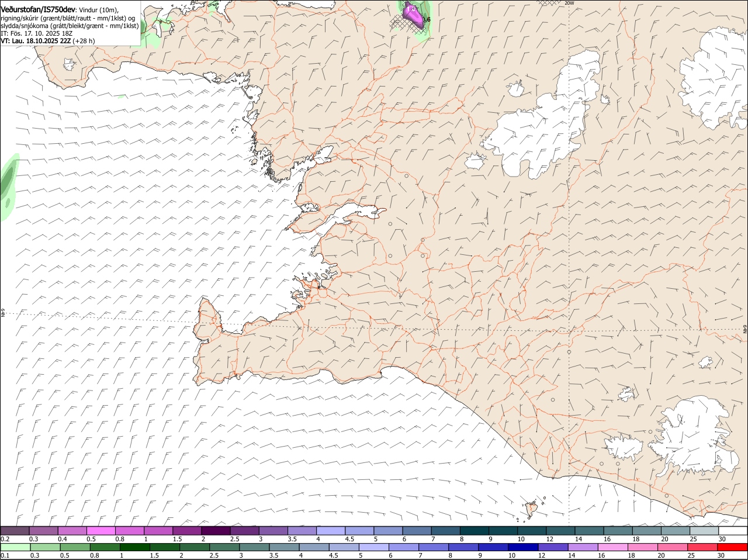
Task: Click the 'slydda/snjókoma' legend description line
Action: (70, 26)
